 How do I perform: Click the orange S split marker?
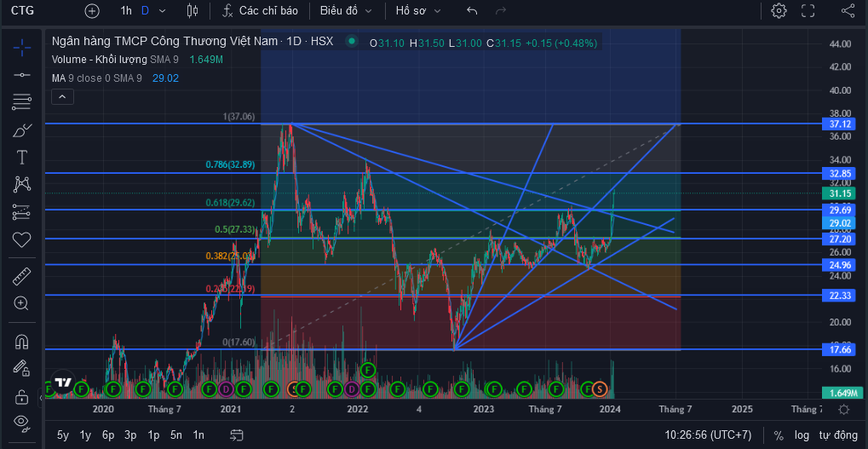[x=599, y=389]
